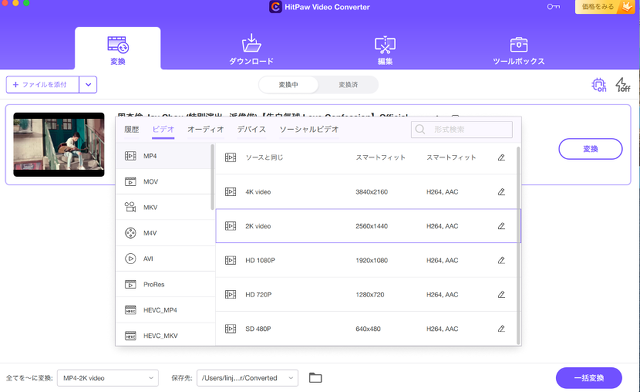Open the save location path dropdown

[247, 378]
